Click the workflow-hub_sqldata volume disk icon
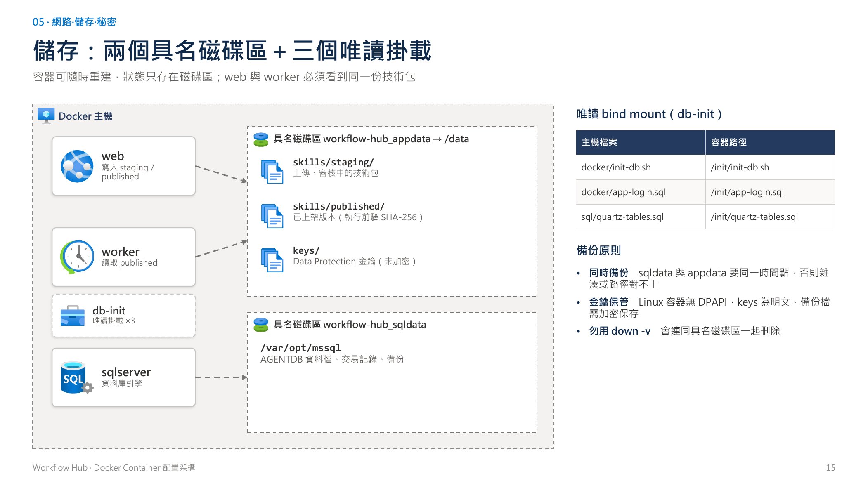 (261, 325)
